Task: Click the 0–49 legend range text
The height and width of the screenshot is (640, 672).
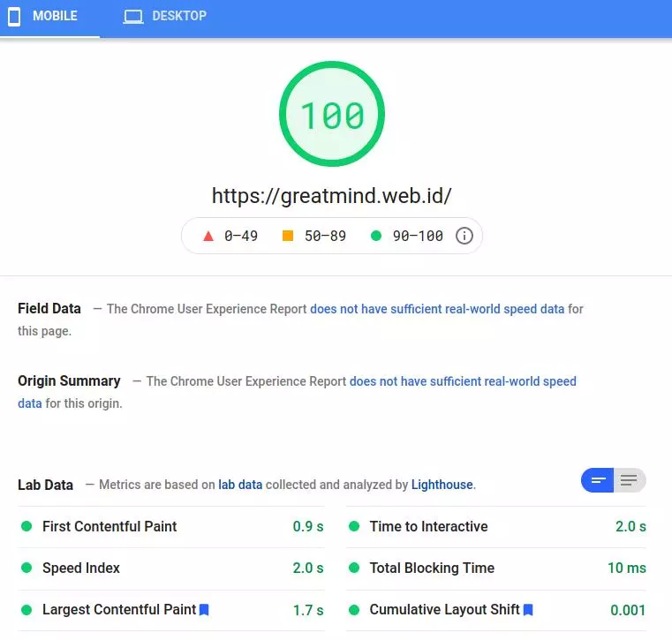Action: coord(241,236)
